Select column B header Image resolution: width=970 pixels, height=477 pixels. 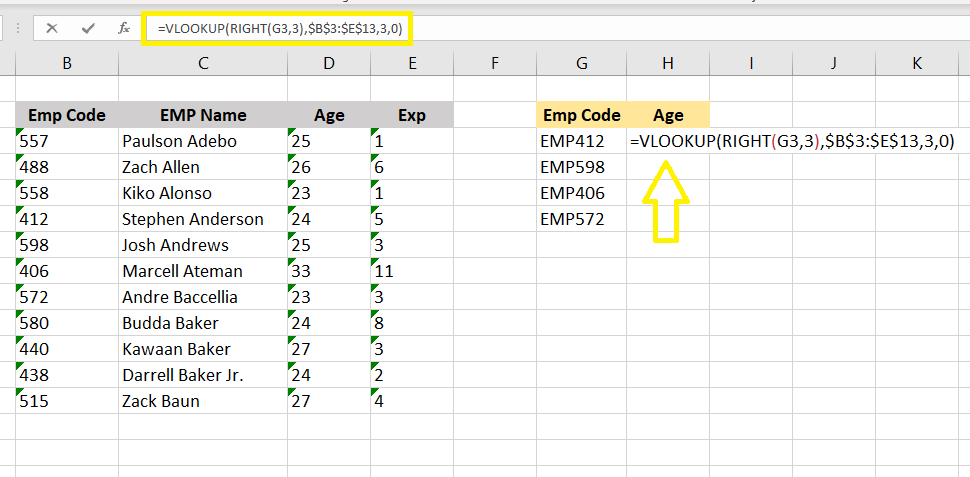(x=67, y=62)
